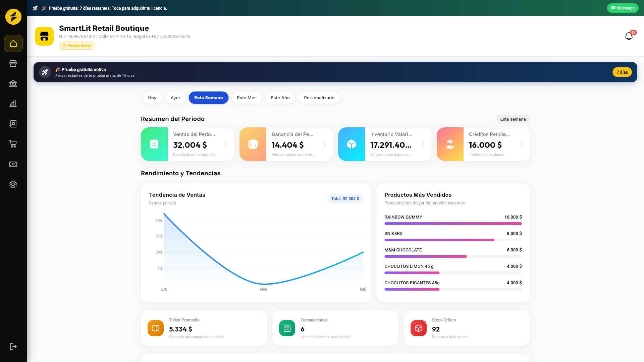The height and width of the screenshot is (362, 644).
Task: Click the rocket icon in top banner
Action: pyautogui.click(x=35, y=8)
